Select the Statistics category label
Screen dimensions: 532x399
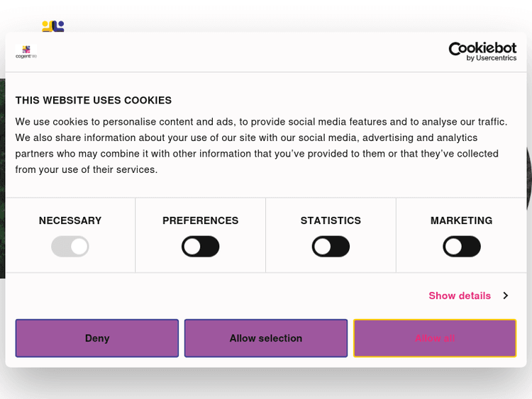coord(331,220)
